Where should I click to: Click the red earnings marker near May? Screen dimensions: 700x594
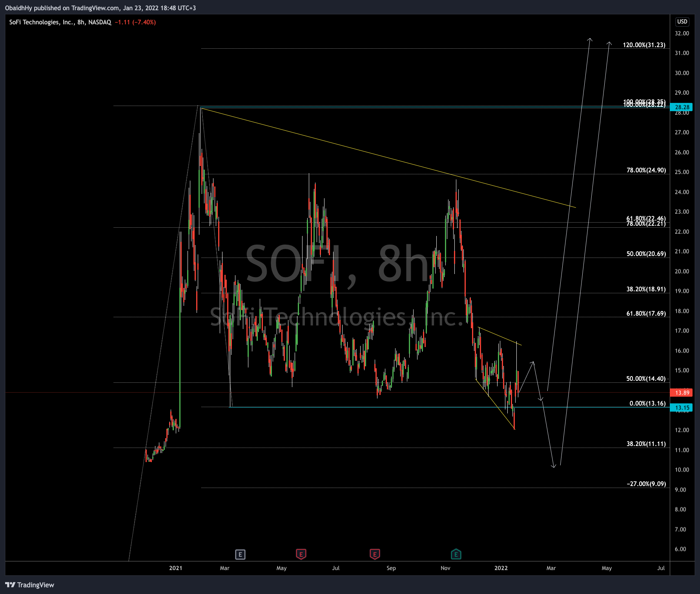pyautogui.click(x=301, y=554)
